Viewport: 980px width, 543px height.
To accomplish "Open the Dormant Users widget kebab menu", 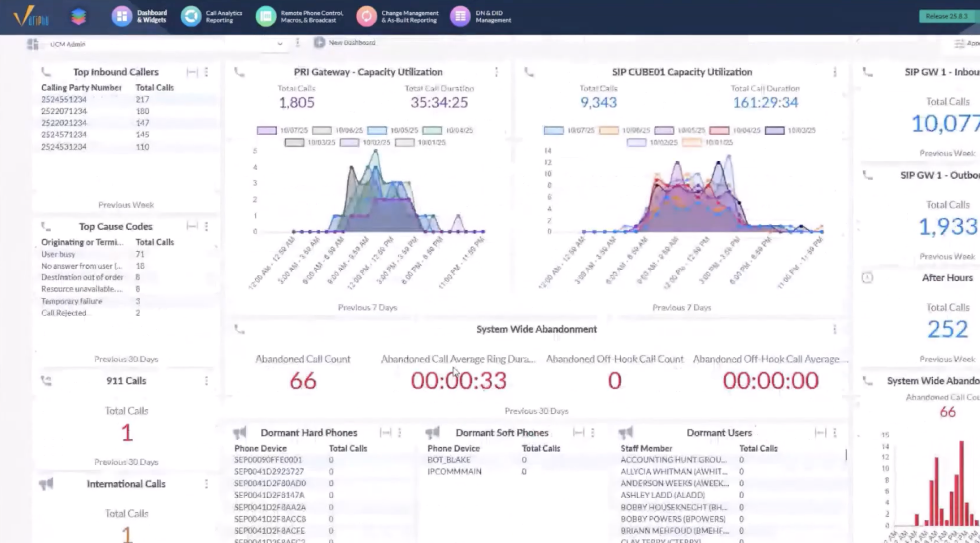I will (x=834, y=433).
